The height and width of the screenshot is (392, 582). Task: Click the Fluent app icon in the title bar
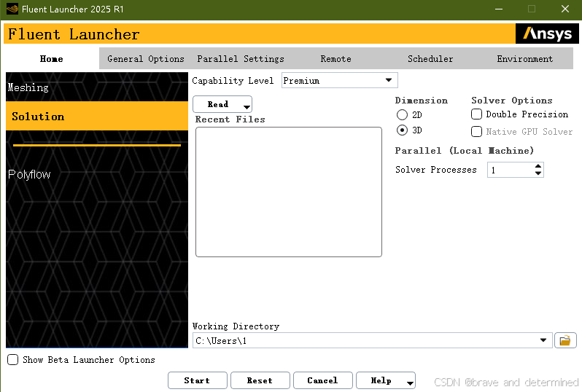click(x=12, y=9)
